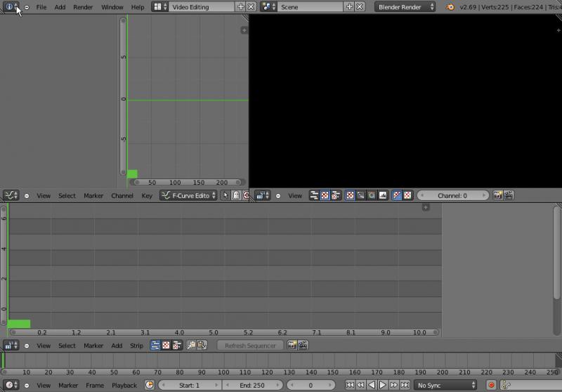562x392 pixels.
Task: Open the Help menu
Action: pyautogui.click(x=137, y=7)
